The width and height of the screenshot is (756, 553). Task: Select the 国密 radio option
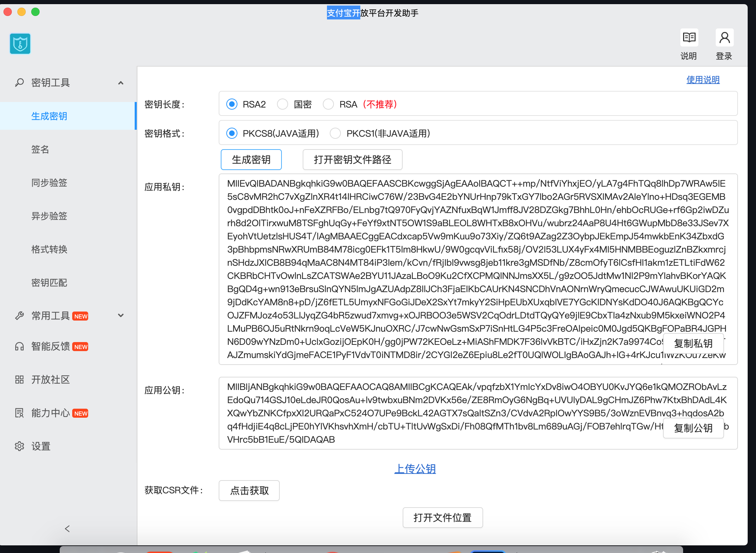click(x=283, y=104)
